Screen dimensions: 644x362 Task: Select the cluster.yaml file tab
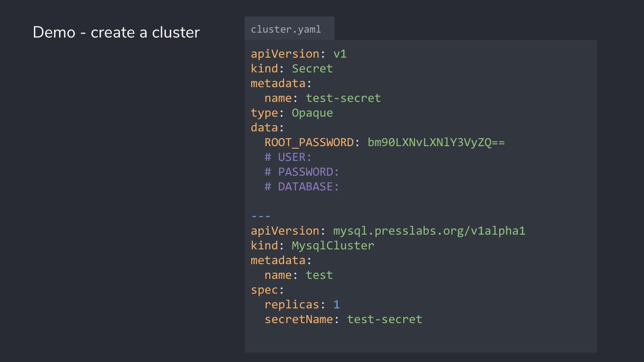click(286, 29)
